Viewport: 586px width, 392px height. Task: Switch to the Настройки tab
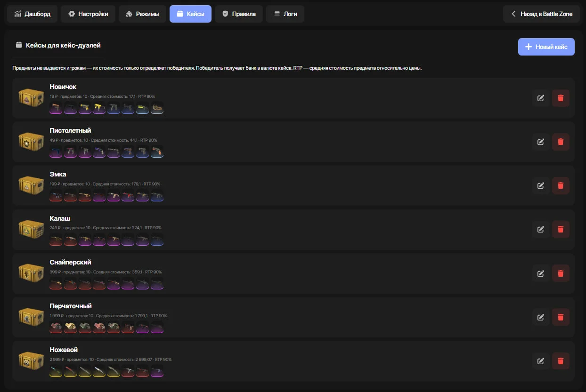click(x=88, y=14)
